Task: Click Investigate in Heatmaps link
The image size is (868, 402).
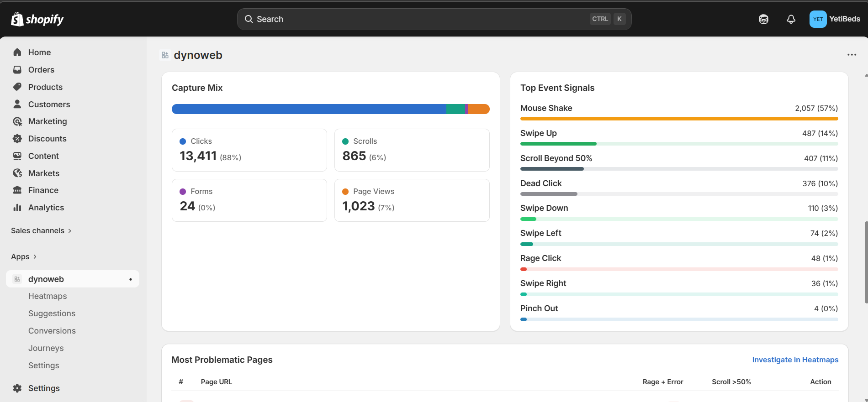Action: [795, 360]
